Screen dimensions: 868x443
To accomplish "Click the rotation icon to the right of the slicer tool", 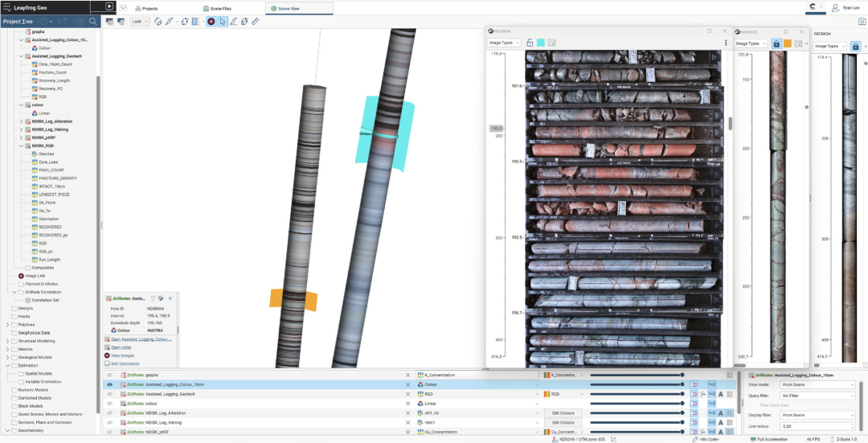I will (185, 22).
